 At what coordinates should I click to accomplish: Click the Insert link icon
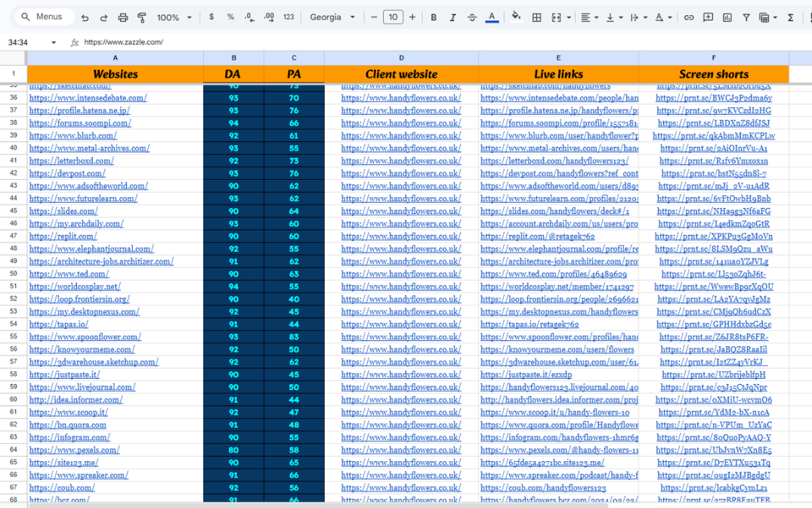pyautogui.click(x=689, y=17)
